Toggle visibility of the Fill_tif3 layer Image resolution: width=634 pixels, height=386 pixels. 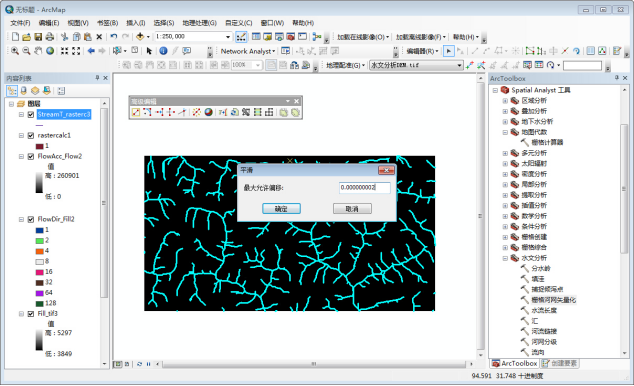click(31, 314)
